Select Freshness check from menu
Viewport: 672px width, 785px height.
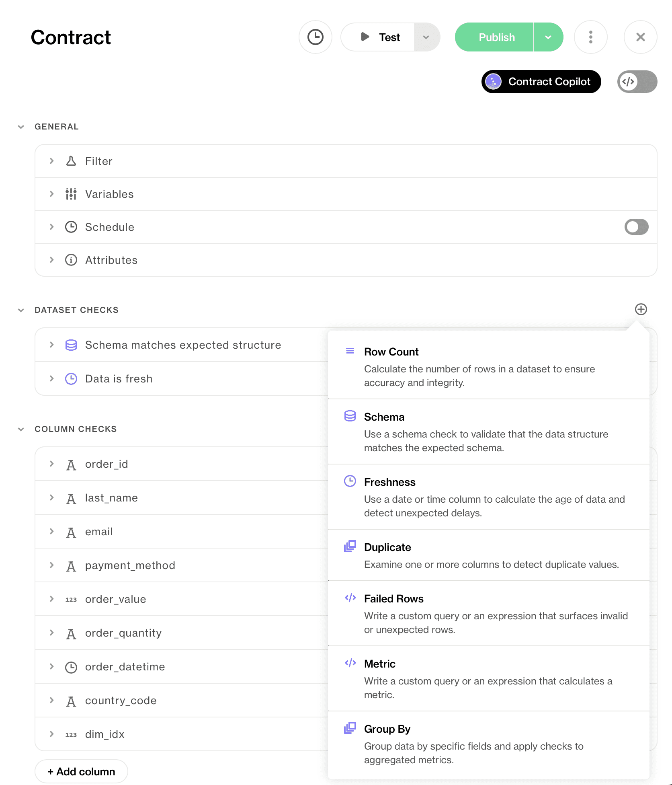pyautogui.click(x=489, y=497)
